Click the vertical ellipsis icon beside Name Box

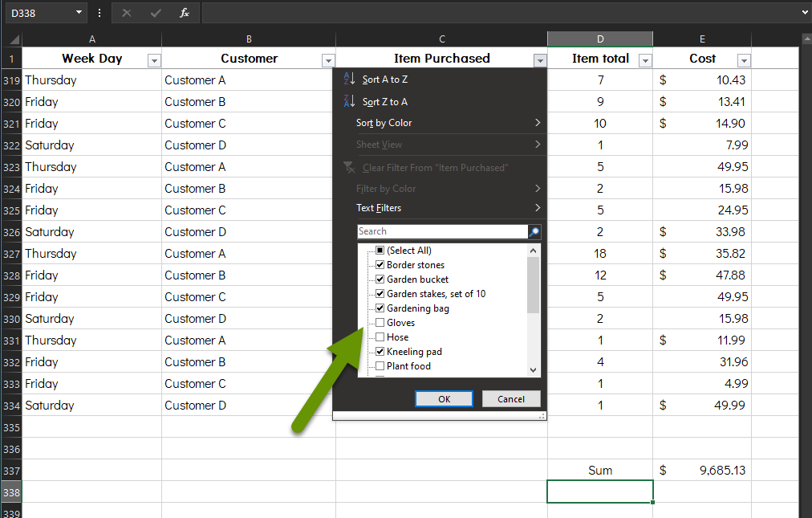(99, 12)
